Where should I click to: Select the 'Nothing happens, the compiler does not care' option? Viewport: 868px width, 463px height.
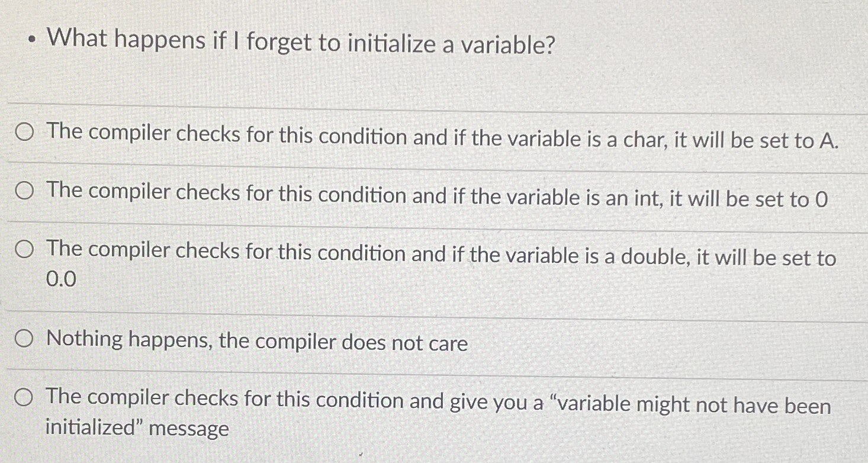point(24,338)
